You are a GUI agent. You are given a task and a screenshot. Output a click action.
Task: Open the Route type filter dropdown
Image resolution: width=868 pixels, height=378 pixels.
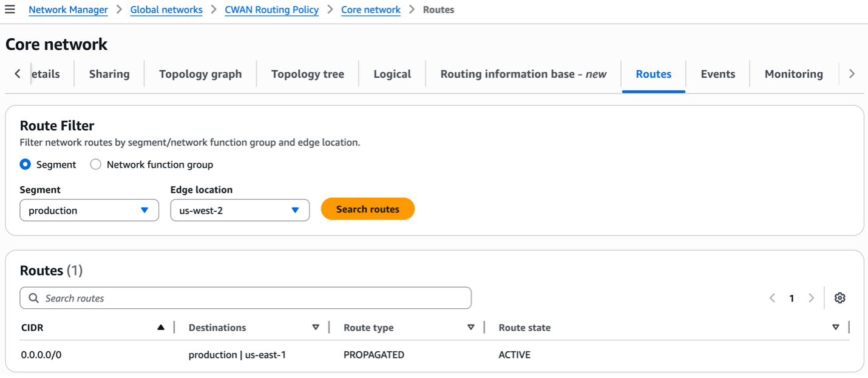coord(471,326)
